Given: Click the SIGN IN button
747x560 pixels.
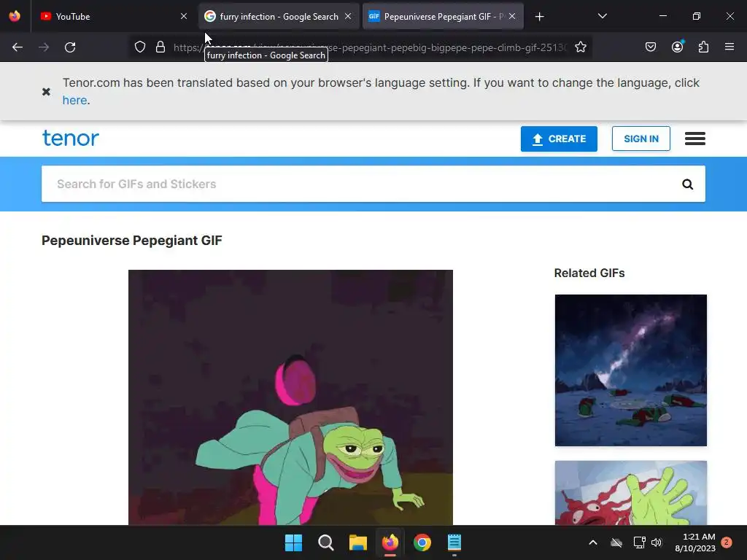Looking at the screenshot, I should [x=640, y=139].
